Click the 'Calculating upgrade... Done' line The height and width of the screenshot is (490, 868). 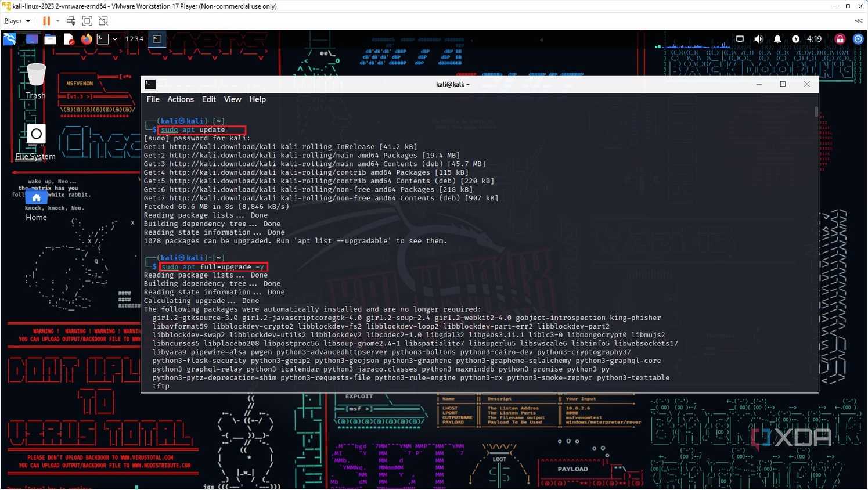(201, 301)
